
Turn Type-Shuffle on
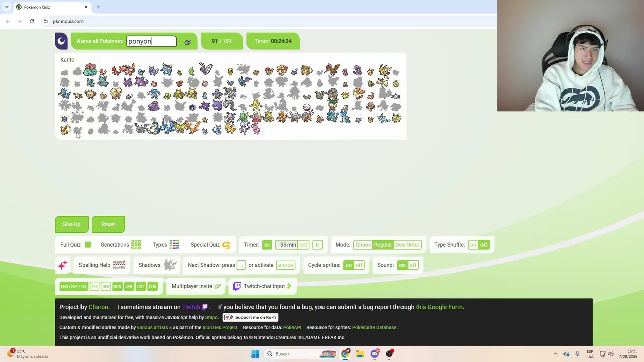473,245
